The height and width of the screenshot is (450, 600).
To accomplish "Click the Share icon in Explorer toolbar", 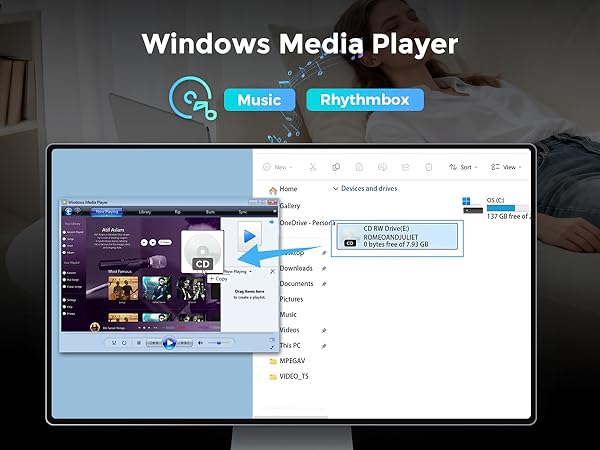I will coord(406,167).
